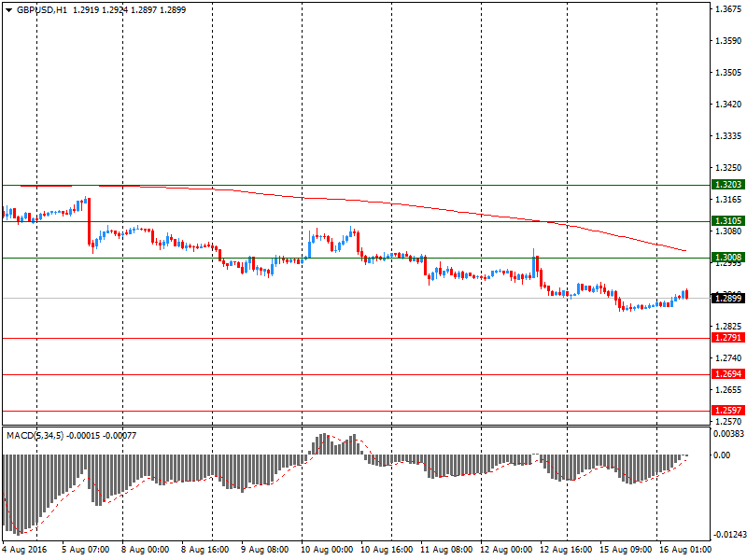747x560 pixels.
Task: Click the 1.2570 price scale value
Action: [728, 422]
